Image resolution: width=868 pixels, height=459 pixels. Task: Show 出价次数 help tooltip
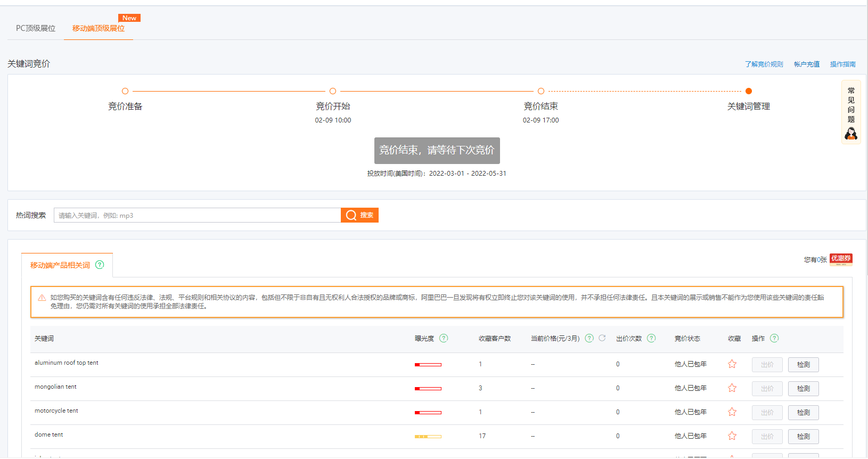(651, 338)
